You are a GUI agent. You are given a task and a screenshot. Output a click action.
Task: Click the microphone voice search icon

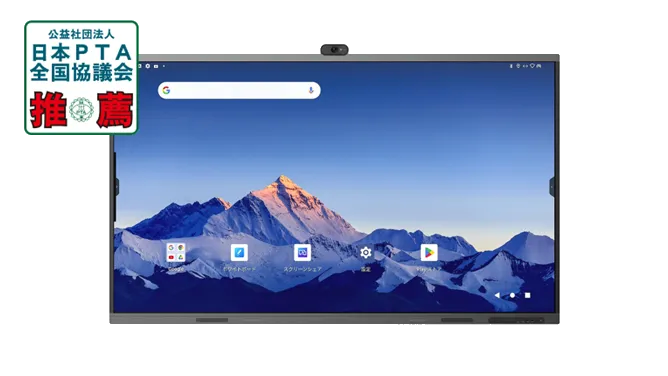(x=311, y=90)
